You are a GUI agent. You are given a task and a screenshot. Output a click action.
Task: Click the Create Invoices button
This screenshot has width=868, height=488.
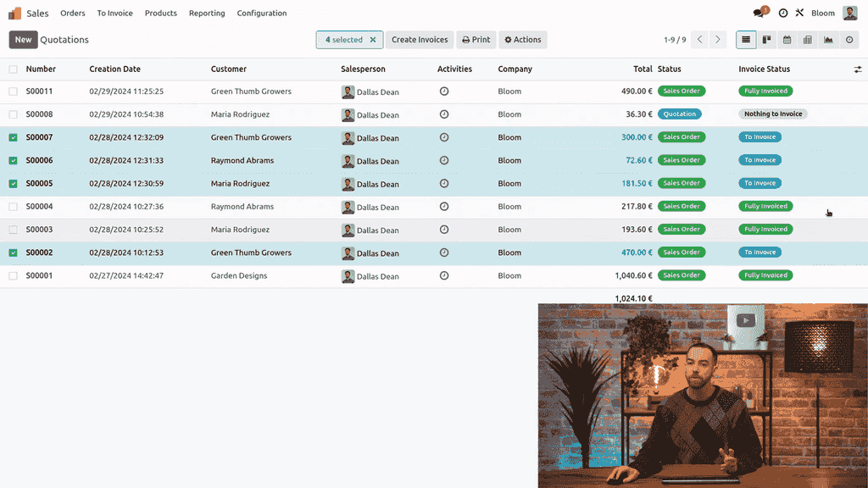pos(420,40)
